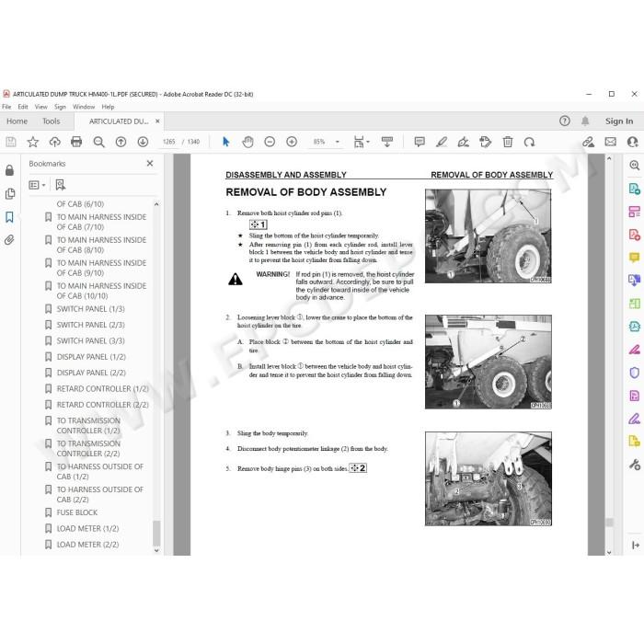
Task: Expand the bookmarks options menu dropdown
Action: (x=37, y=185)
